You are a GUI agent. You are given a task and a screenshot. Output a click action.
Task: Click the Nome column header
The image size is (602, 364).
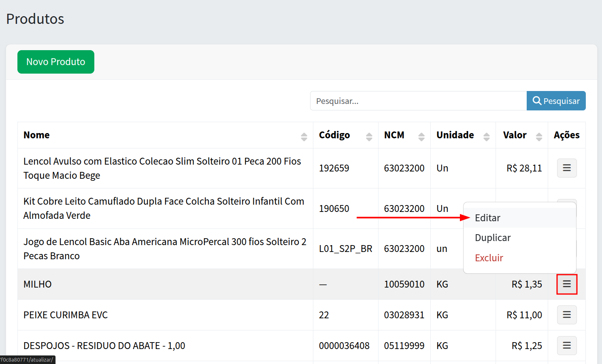coord(36,135)
